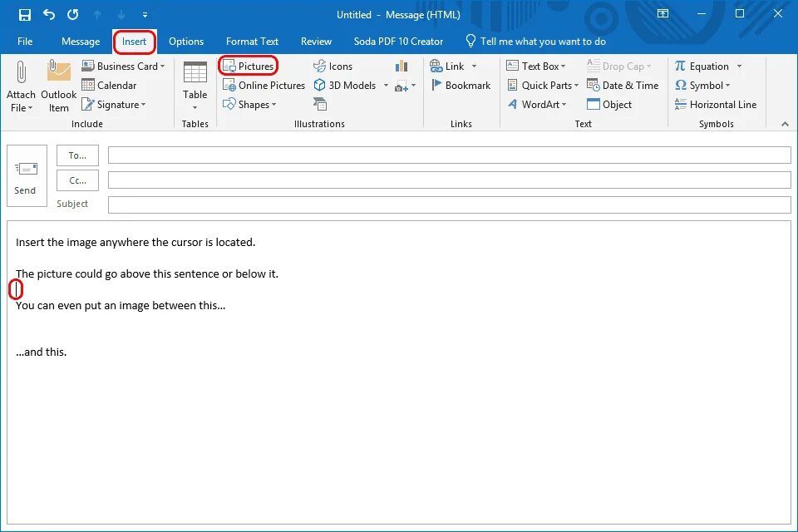Click the line 'You can even put an image between this...'
Image resolution: width=798 pixels, height=532 pixels.
click(121, 305)
